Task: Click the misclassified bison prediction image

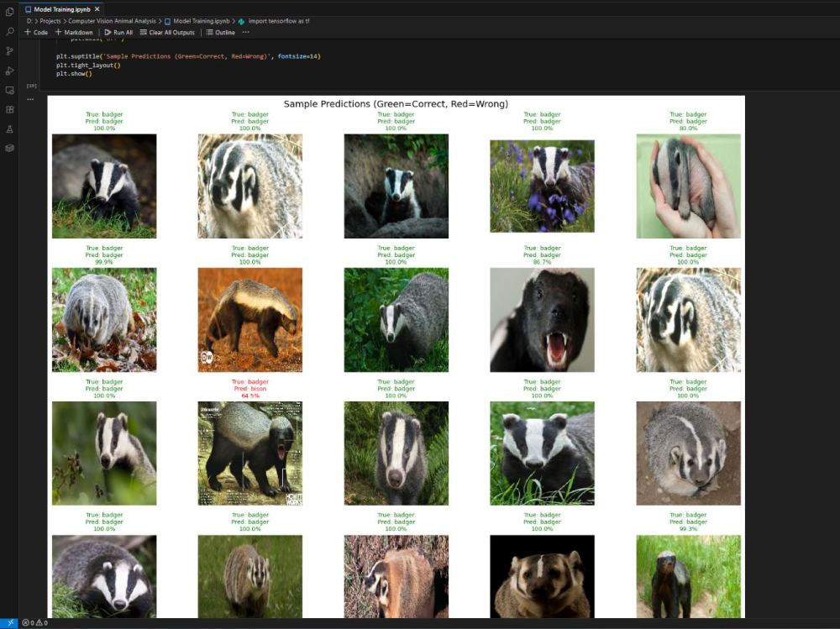Action: (x=250, y=453)
